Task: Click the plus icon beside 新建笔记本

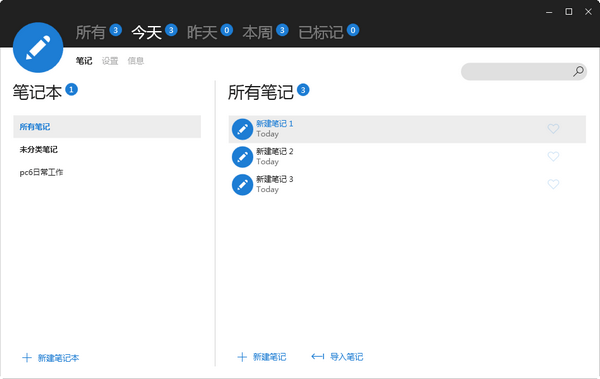Action: 27,358
